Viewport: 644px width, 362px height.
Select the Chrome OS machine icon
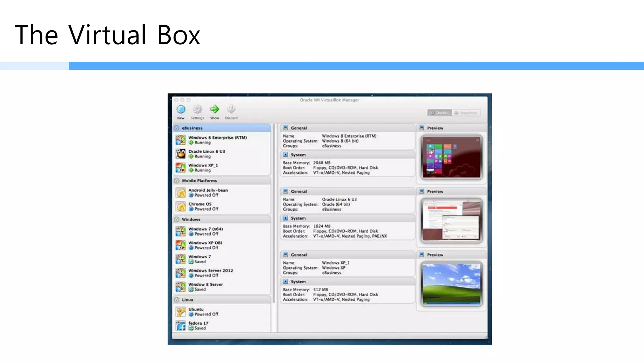coord(180,206)
